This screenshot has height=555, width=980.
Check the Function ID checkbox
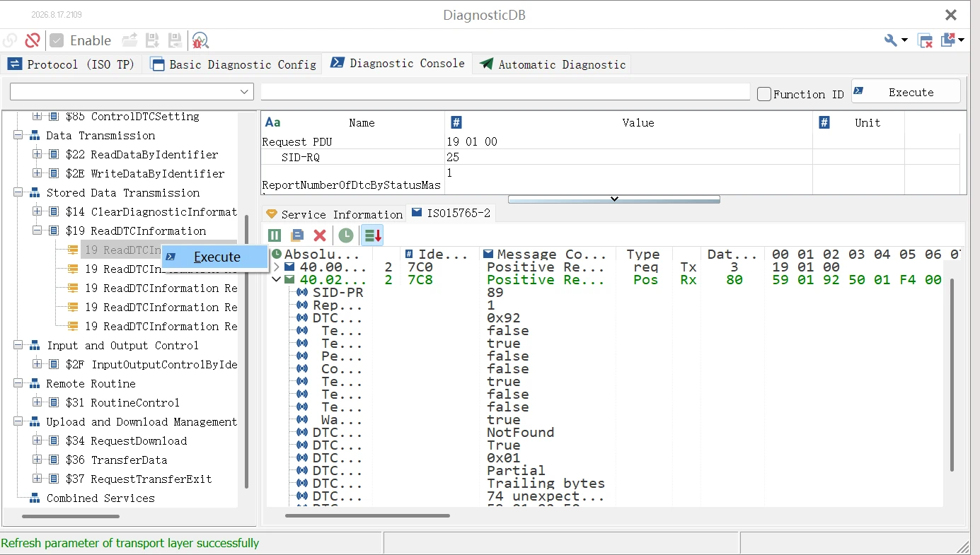pyautogui.click(x=764, y=94)
